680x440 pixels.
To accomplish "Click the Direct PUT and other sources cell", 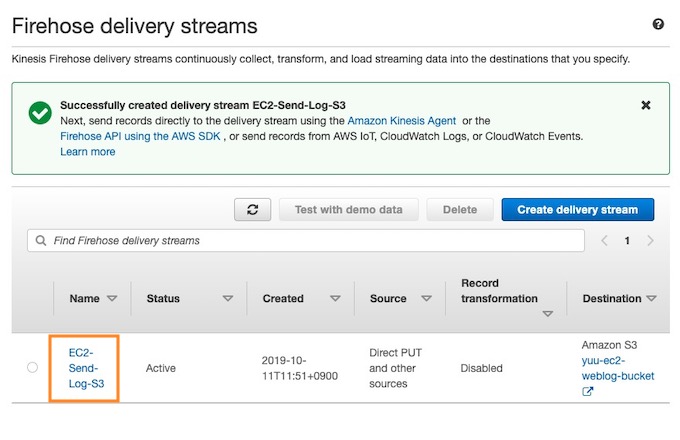I will coord(395,368).
